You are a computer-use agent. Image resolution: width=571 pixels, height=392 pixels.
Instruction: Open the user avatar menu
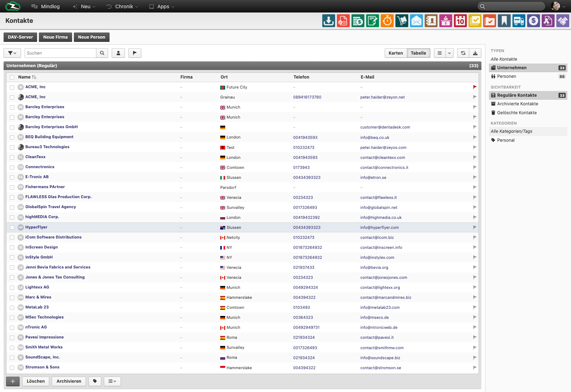(x=558, y=6)
